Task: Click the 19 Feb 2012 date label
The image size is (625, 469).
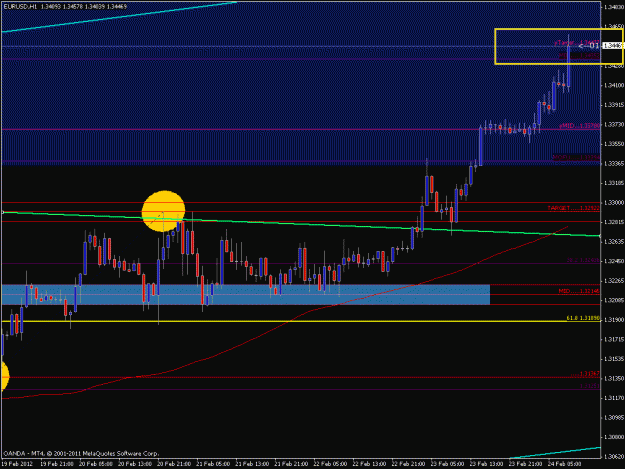Action: (17, 464)
